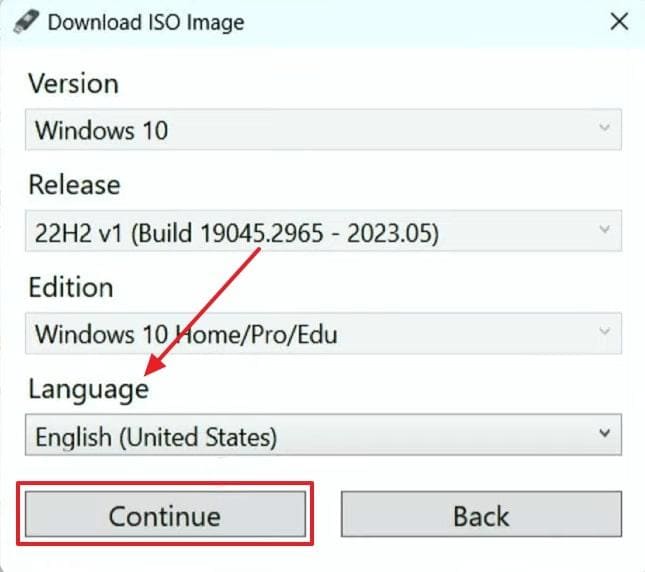The height and width of the screenshot is (572, 645).
Task: Click the Rufus USB drive icon in title bar
Action: 26,22
